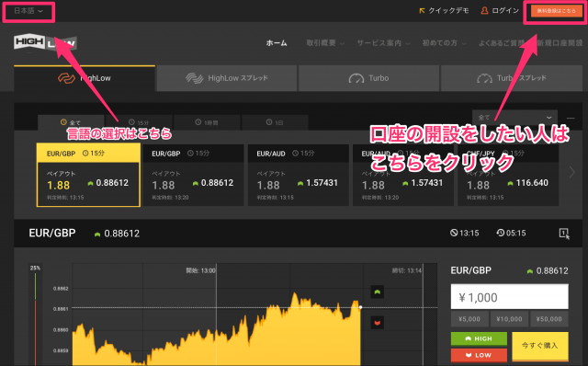This screenshot has width=588, height=366.
Task: Switch to the Turbo tab
Action: [368, 78]
